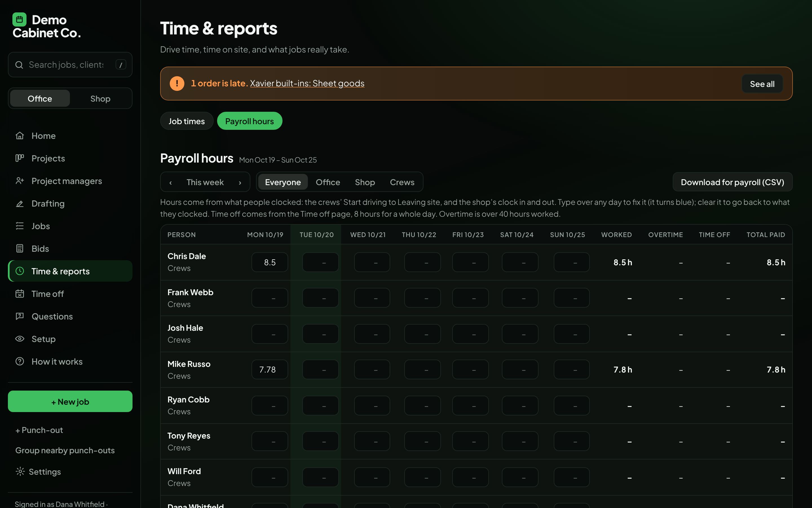The width and height of the screenshot is (812, 508).
Task: Open Group nearby punch-outs
Action: (65, 450)
